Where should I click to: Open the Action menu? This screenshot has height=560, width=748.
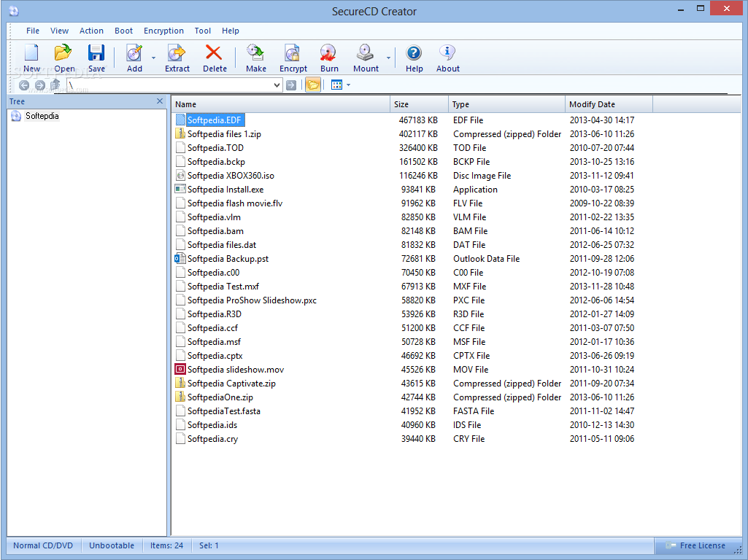[x=91, y=31]
